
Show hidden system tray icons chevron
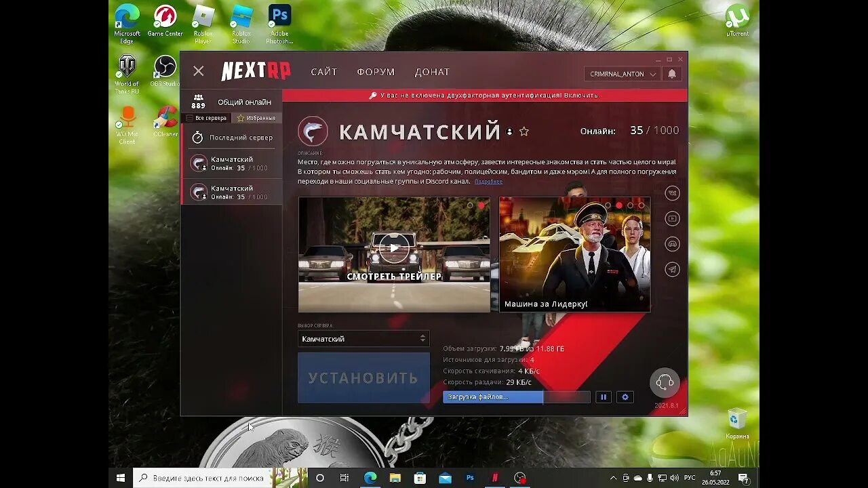click(614, 478)
